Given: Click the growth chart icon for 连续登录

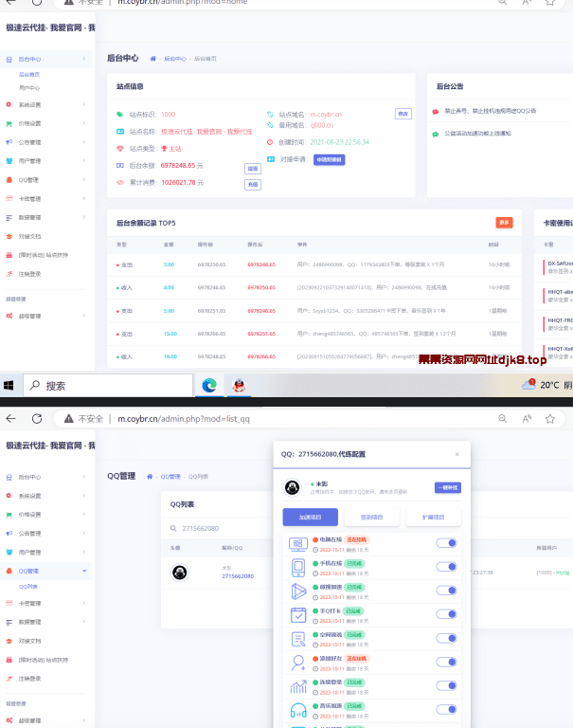Looking at the screenshot, I should [298, 686].
